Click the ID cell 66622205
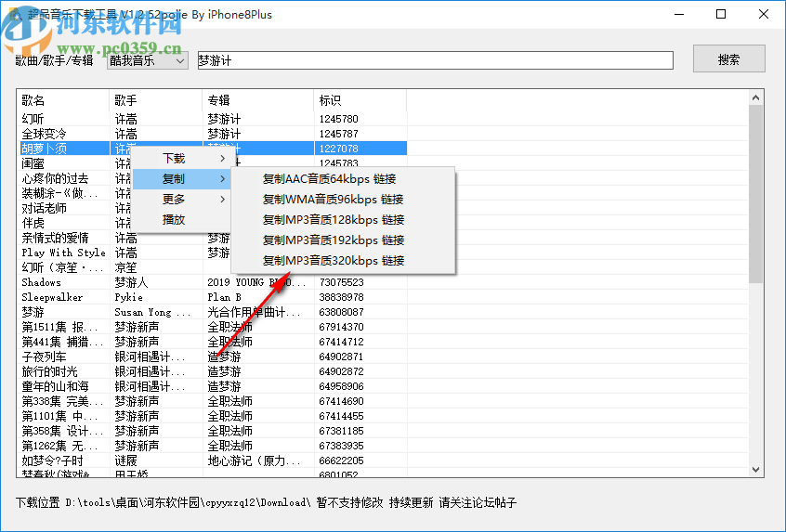This screenshot has width=786, height=532. point(341,461)
